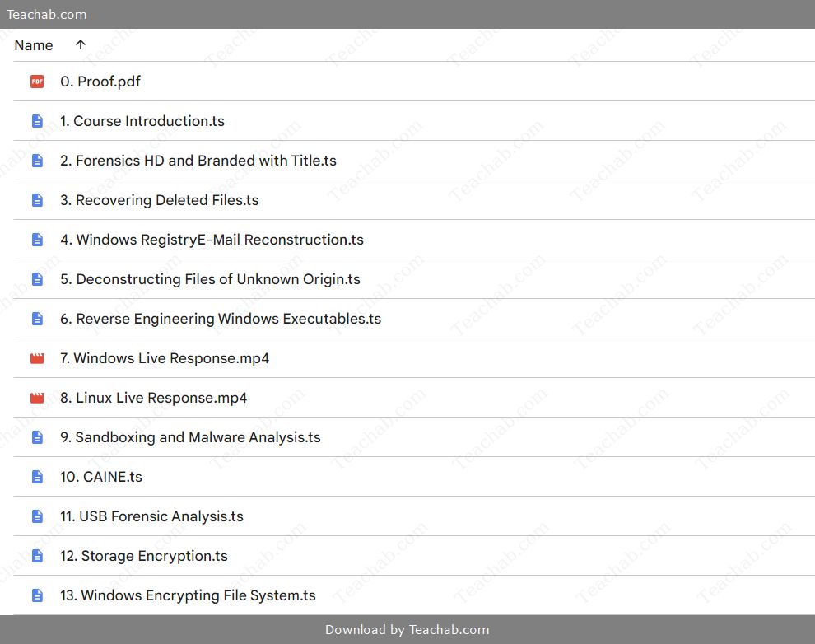
Task: Click the file icon beside 2. Forensics HD and Branded with Title.ts
Action: pos(36,161)
